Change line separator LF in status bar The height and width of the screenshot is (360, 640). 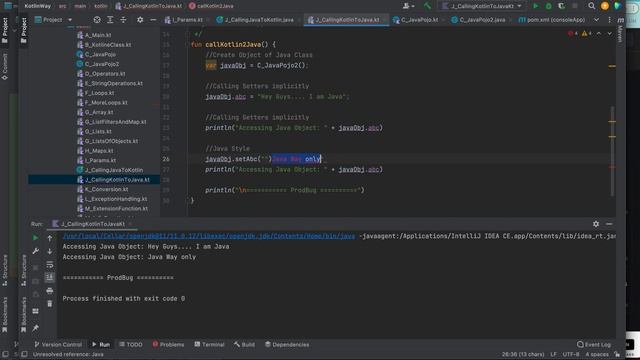(x=553, y=354)
